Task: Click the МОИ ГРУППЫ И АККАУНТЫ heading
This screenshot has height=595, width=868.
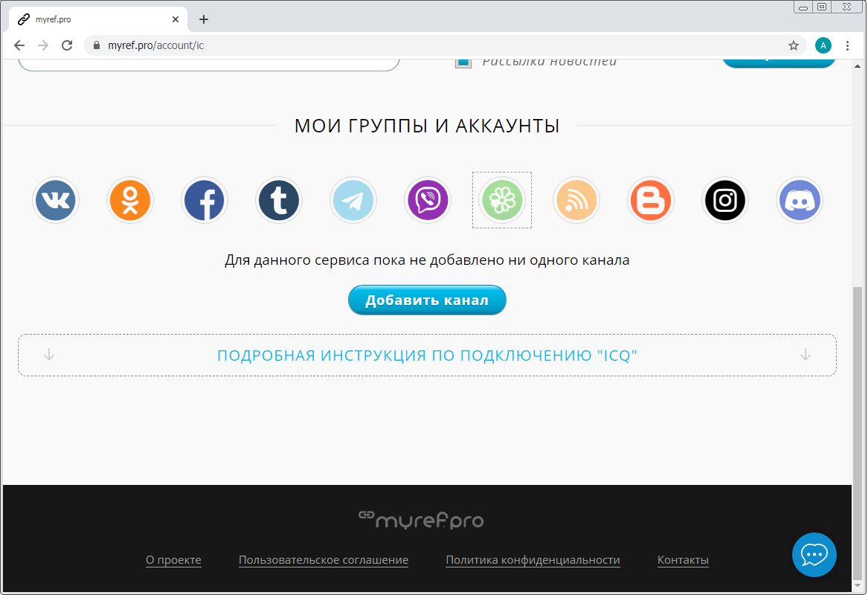Action: tap(427, 126)
